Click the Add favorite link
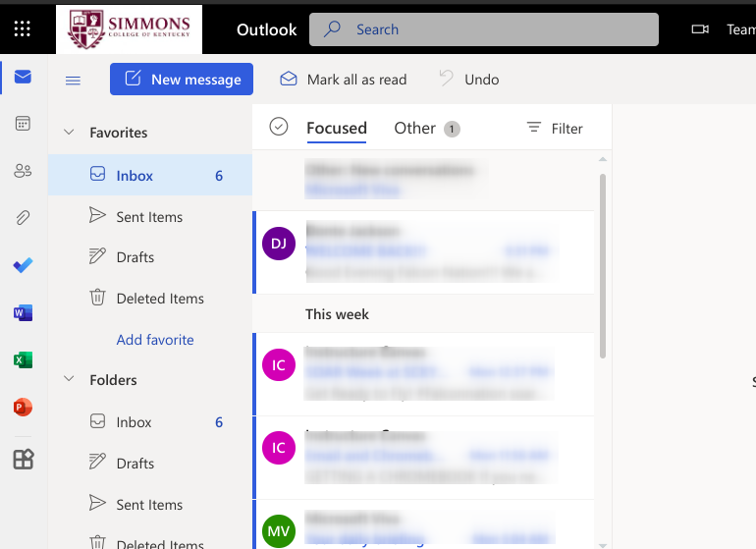The width and height of the screenshot is (756, 549). pos(155,340)
